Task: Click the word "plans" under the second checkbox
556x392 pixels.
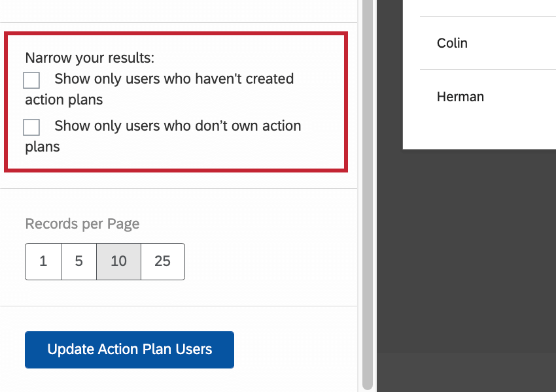Action: [43, 147]
